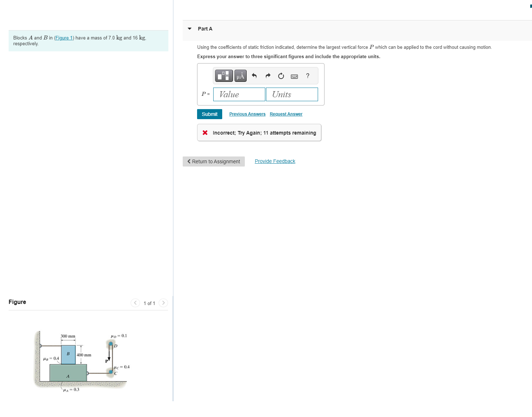Click the redo arrow in answer toolbar
The image size is (532, 417).
pyautogui.click(x=267, y=76)
